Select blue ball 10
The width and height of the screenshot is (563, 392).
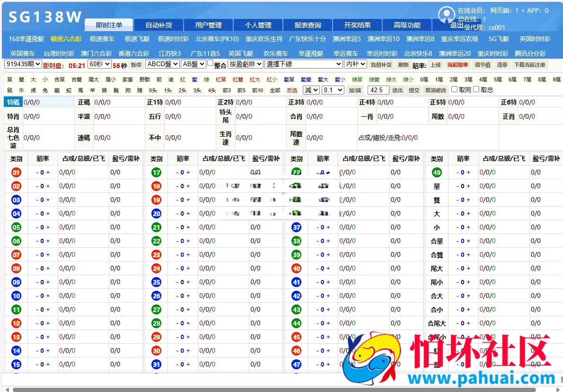tap(16, 296)
